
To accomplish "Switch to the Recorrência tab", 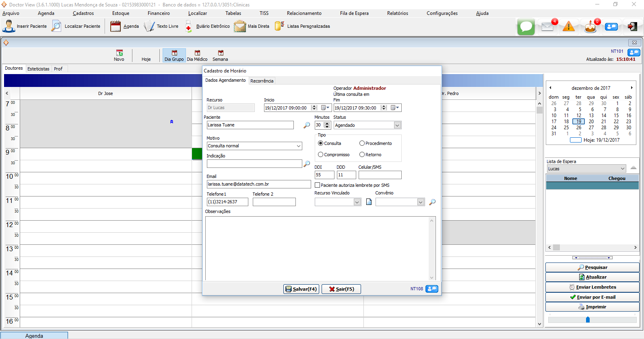I will [x=262, y=81].
